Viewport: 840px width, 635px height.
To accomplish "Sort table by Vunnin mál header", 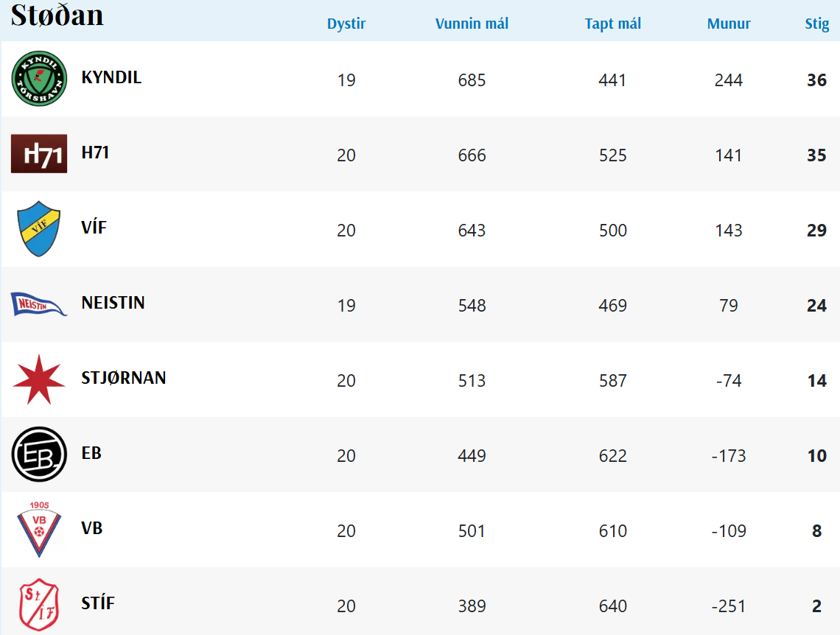I will tap(472, 24).
